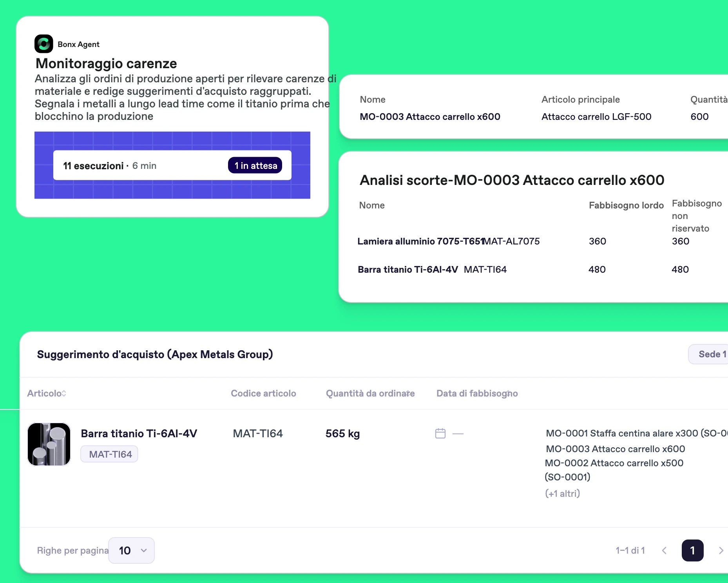
Task: Open MO-0002 Attacco carrello x500 order
Action: coord(614,470)
